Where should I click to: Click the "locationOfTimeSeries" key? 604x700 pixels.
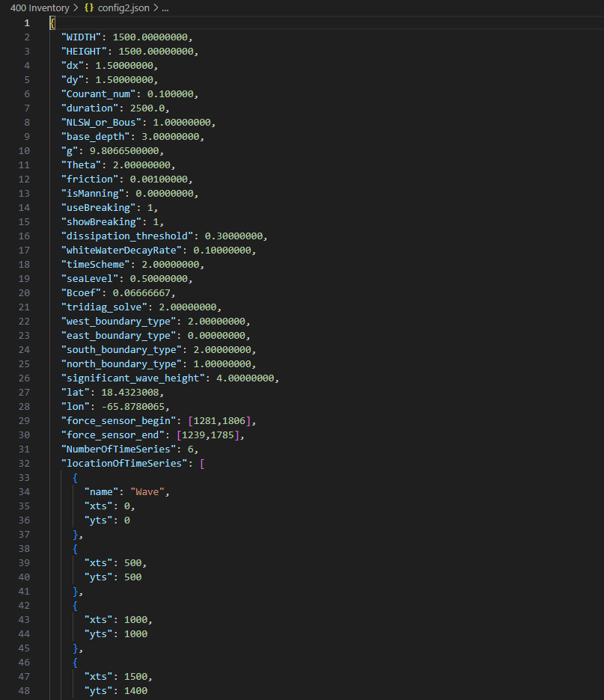click(124, 464)
